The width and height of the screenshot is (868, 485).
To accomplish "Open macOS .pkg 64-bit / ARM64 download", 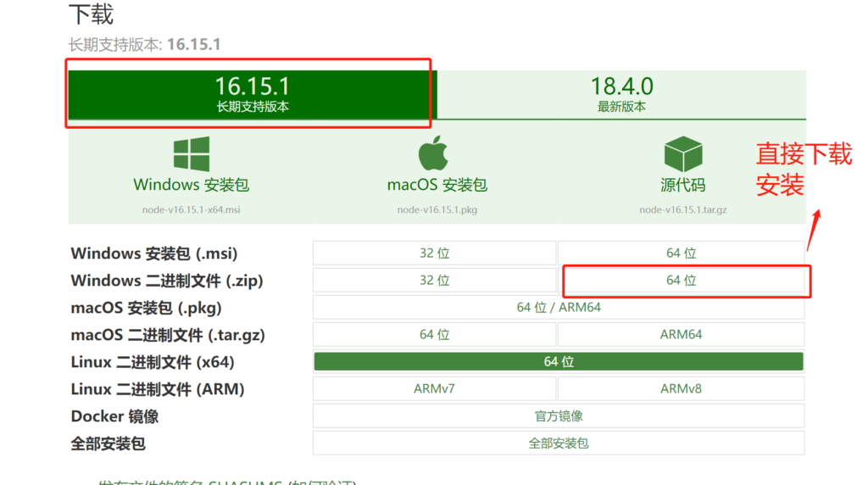I will tap(558, 307).
